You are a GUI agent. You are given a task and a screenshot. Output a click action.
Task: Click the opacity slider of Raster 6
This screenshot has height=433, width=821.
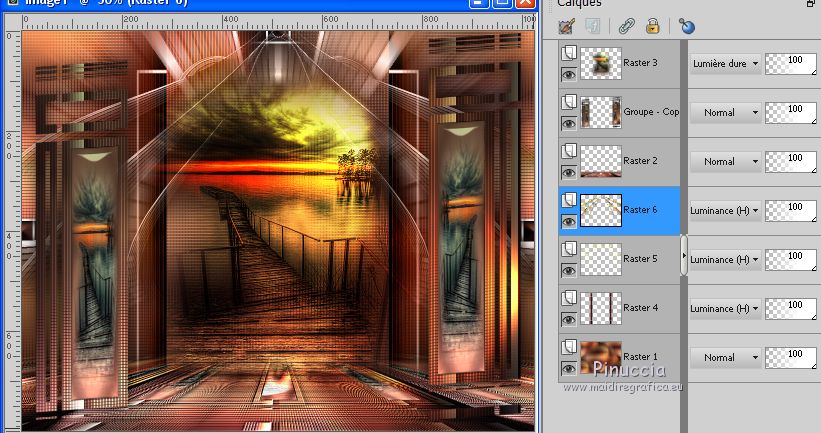click(x=791, y=211)
